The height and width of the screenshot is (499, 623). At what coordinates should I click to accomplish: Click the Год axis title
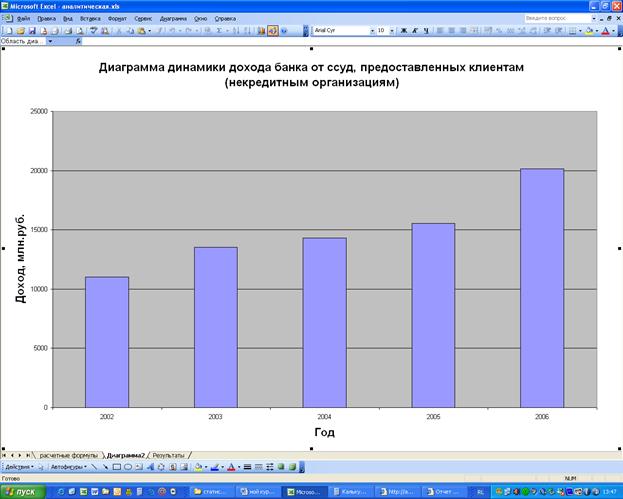coord(324,432)
